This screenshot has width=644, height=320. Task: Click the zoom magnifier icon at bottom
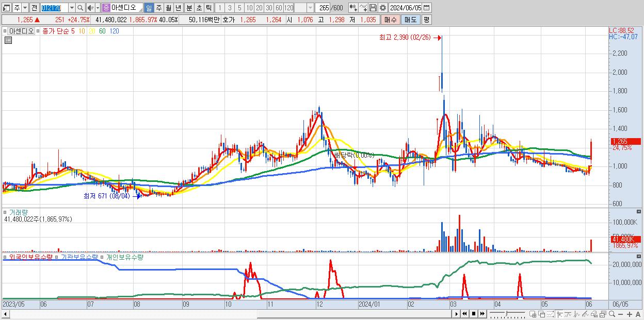click(612, 314)
